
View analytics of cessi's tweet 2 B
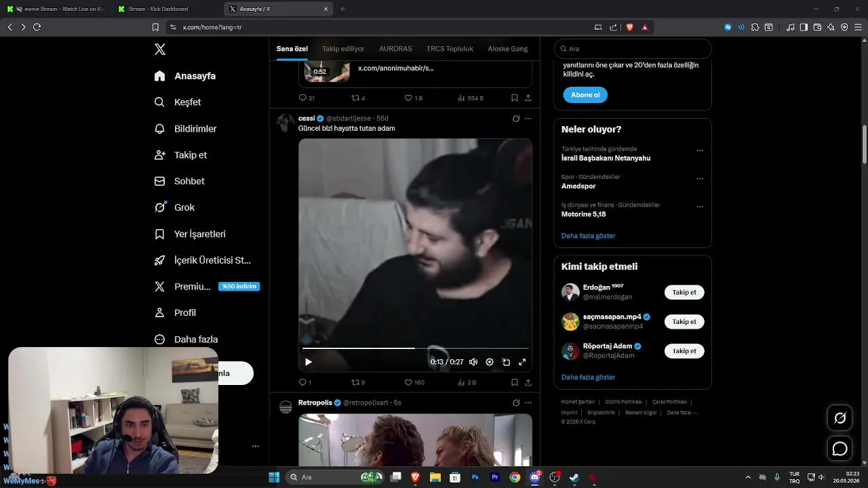click(467, 382)
